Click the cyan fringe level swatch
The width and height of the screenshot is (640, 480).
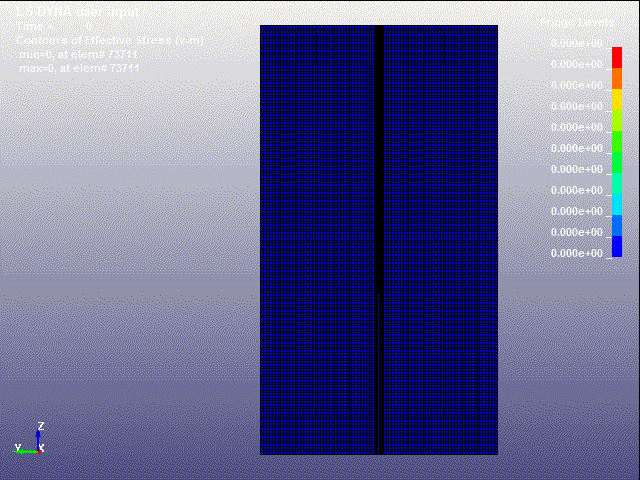tap(617, 204)
